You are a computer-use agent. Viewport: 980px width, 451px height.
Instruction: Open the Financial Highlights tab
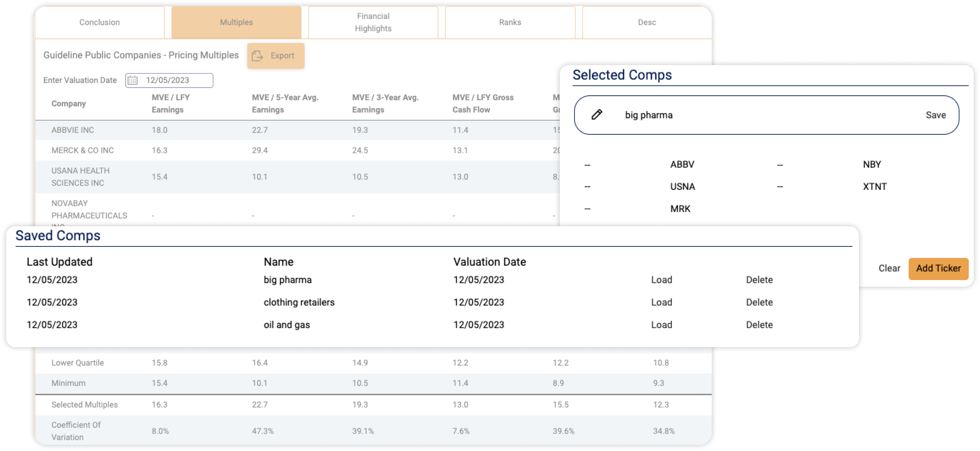(x=373, y=22)
